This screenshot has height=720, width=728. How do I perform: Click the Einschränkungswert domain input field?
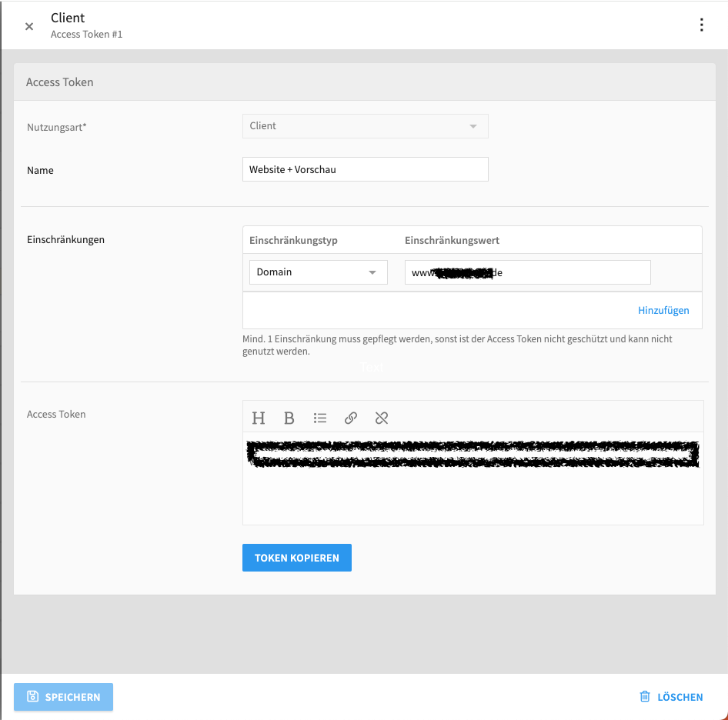click(527, 272)
